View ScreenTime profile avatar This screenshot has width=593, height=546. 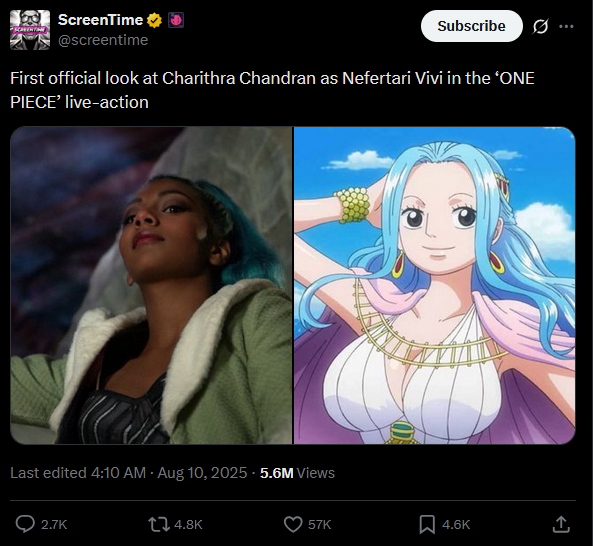point(30,30)
